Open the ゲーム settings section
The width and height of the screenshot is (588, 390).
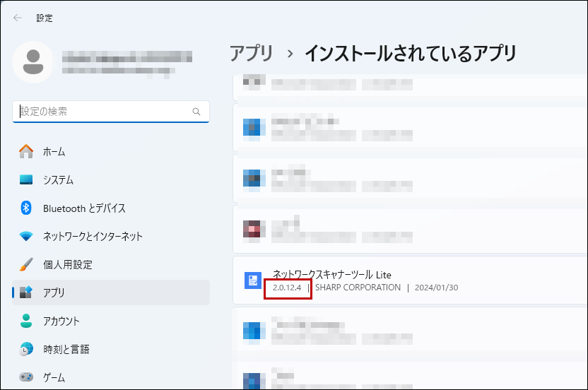(x=111, y=377)
